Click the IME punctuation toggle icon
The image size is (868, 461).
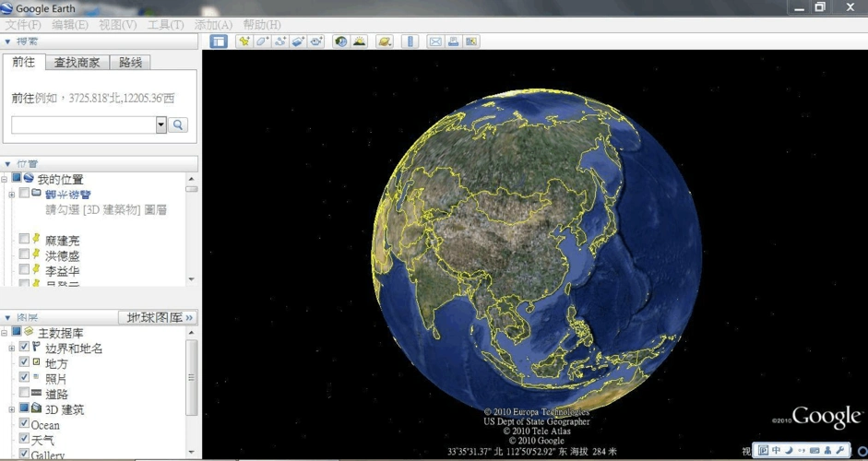tap(801, 450)
